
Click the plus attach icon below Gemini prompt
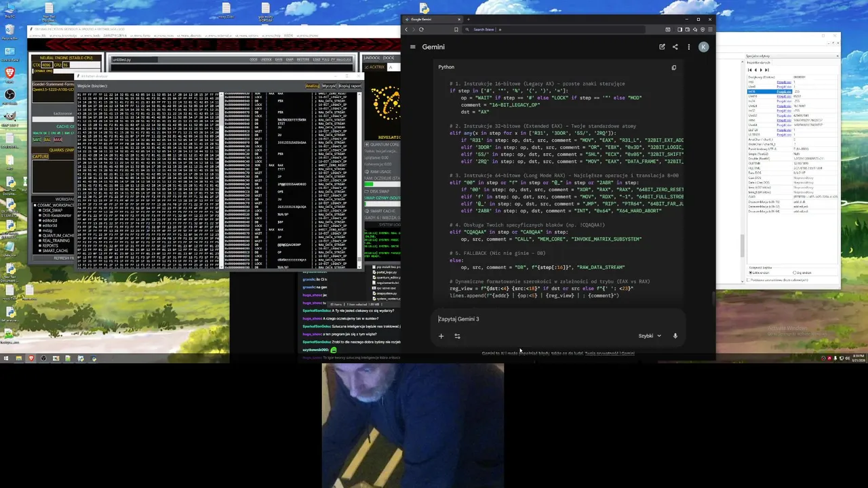[x=441, y=335]
